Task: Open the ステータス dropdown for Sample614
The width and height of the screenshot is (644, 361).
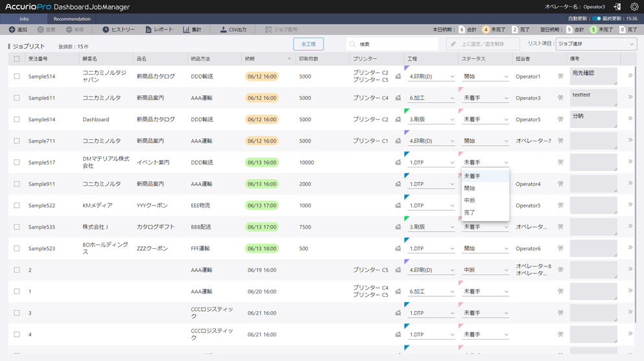Action: click(x=486, y=119)
